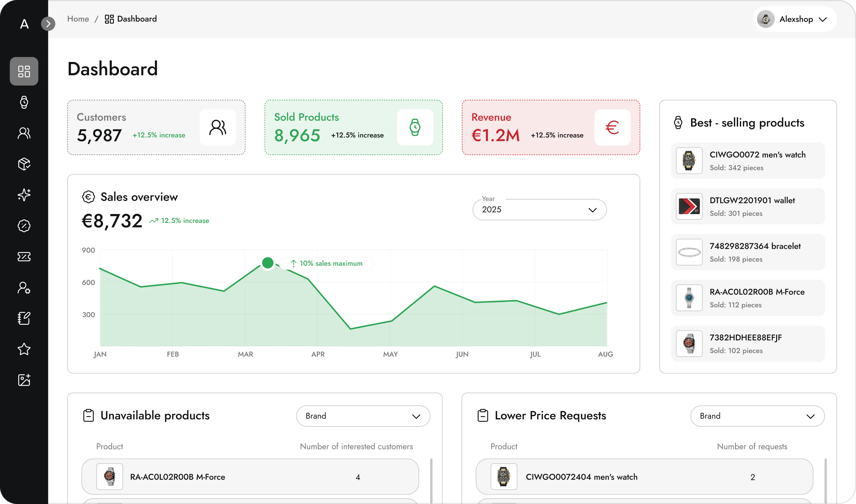Select CIWGO0072404 men's watch row in requests
Image resolution: width=856 pixels, height=504 pixels.
point(645,477)
